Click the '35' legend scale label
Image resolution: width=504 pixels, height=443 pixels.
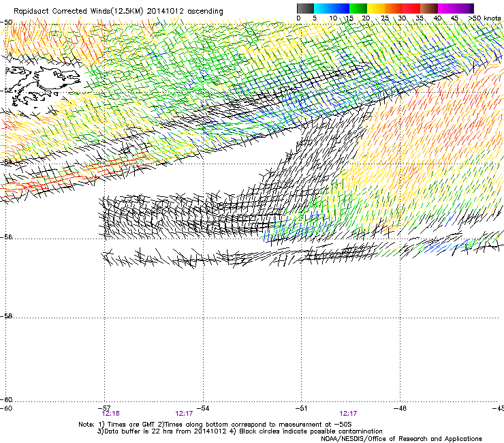tap(420, 18)
